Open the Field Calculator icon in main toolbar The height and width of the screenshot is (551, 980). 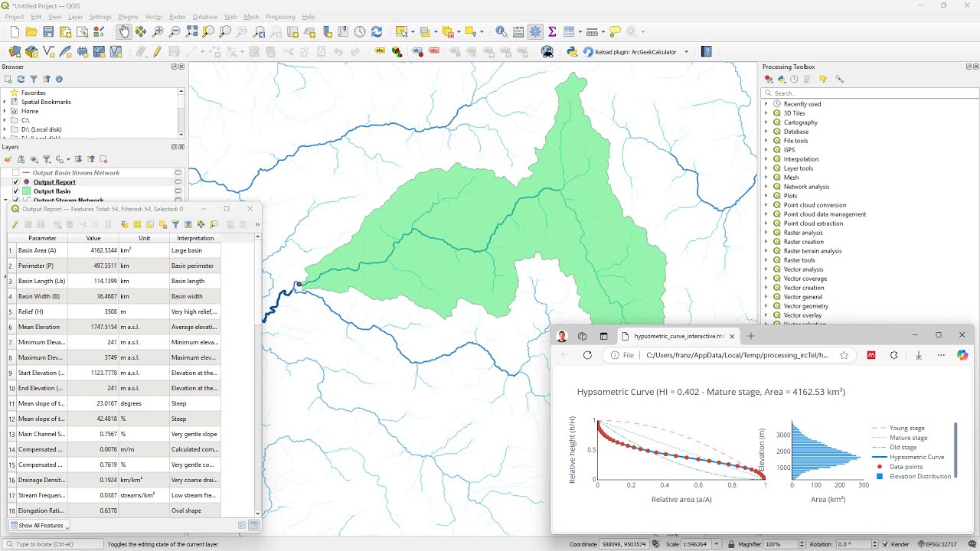518,31
